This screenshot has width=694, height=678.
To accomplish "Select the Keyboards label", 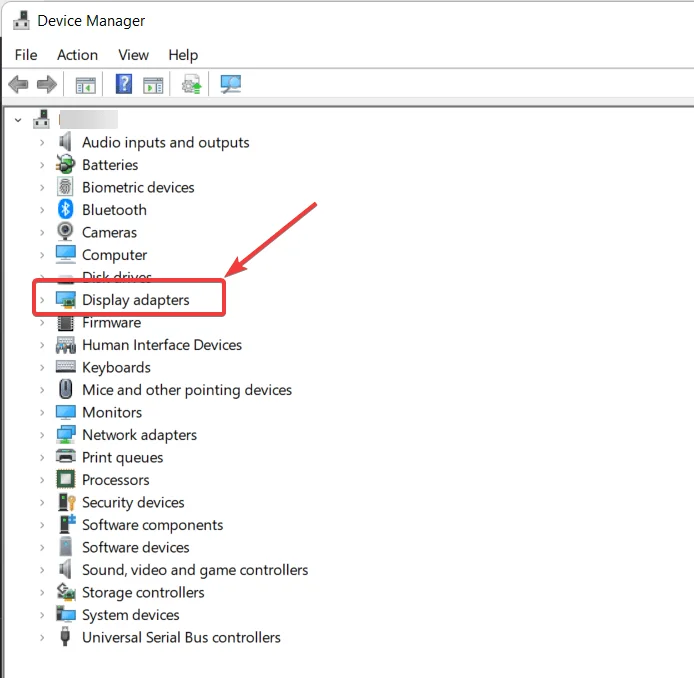I will coord(116,368).
